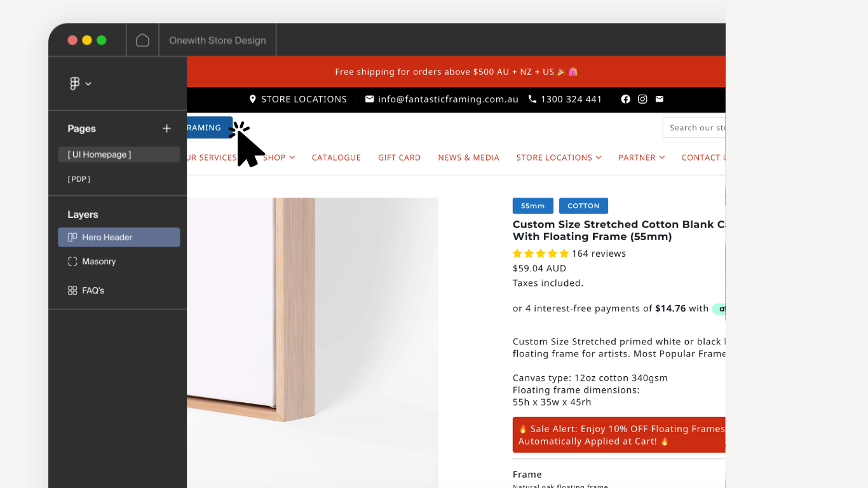The width and height of the screenshot is (868, 488).
Task: Click the blue COTTON tag
Action: click(583, 206)
